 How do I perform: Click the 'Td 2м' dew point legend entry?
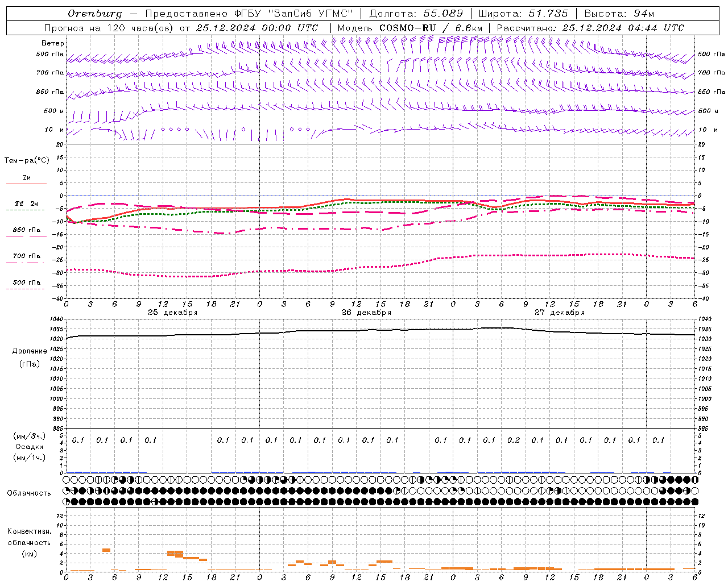pyautogui.click(x=27, y=203)
